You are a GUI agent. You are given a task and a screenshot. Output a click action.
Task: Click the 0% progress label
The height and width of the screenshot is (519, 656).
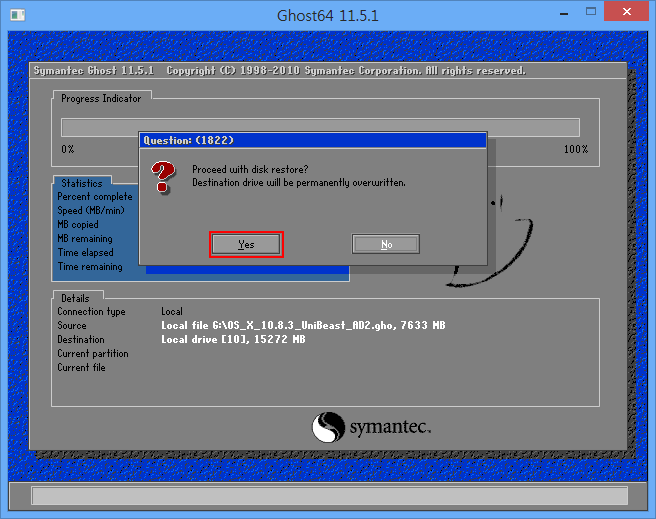point(68,149)
